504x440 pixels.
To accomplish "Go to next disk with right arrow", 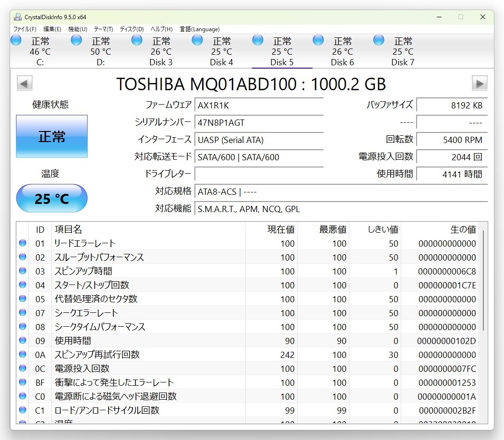I will point(480,83).
